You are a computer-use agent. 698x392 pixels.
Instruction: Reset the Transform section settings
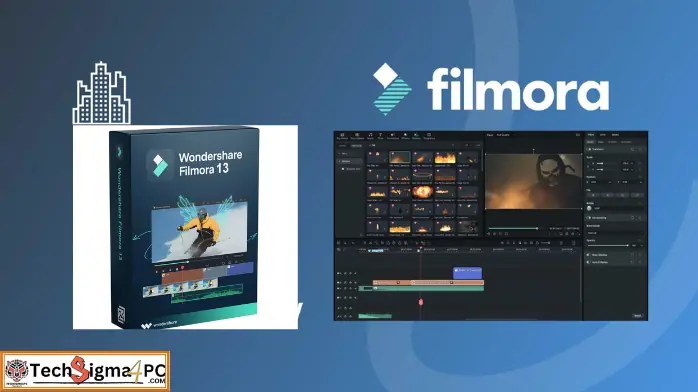coord(632,150)
